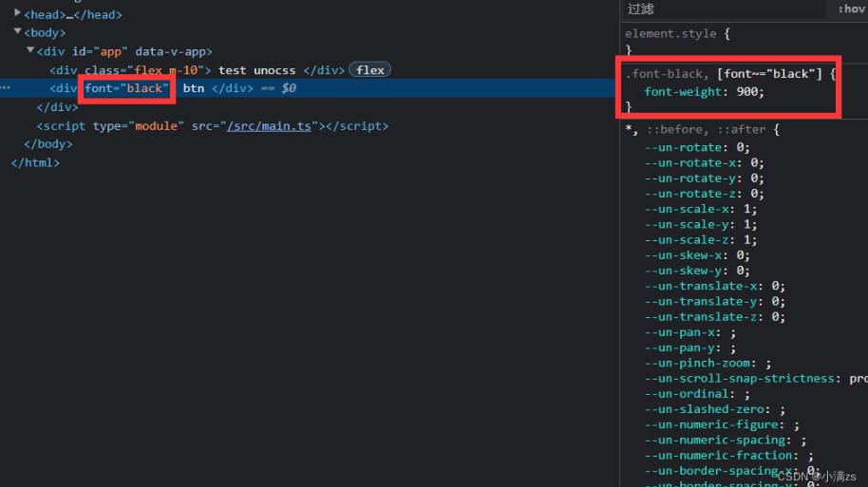Open the ellipsis menu of the selected row
The height and width of the screenshot is (487, 868).
click(x=6, y=87)
